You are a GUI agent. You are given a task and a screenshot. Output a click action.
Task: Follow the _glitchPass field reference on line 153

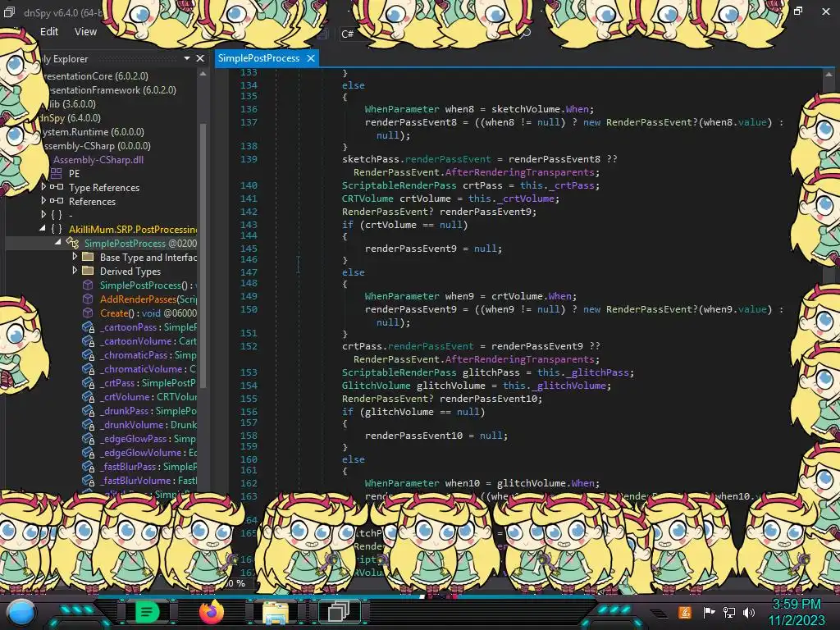coord(597,372)
